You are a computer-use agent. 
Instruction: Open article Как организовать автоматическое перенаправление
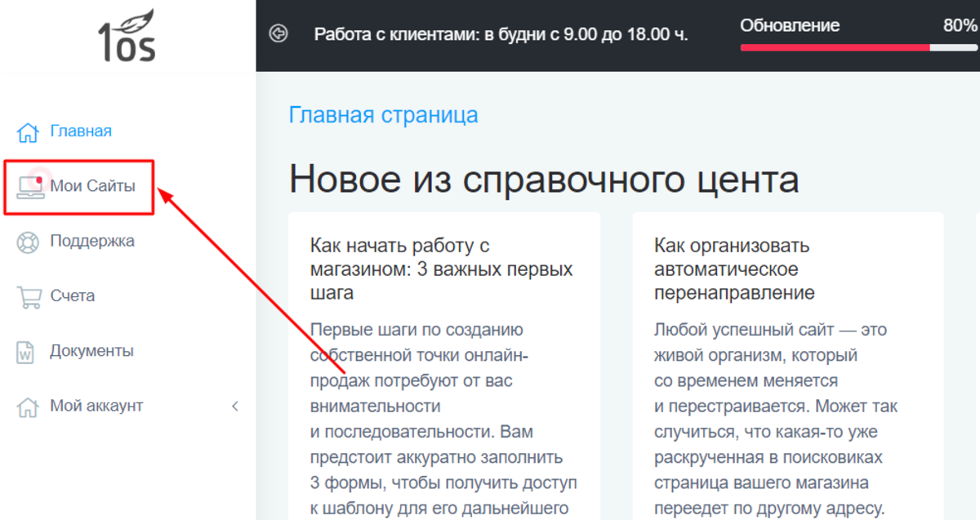tap(734, 269)
